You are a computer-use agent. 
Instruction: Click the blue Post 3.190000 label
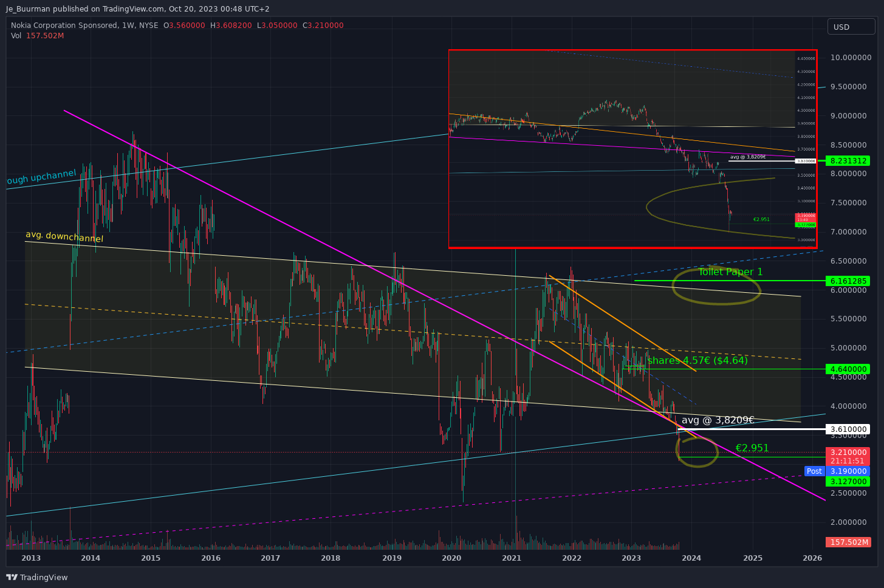[837, 471]
